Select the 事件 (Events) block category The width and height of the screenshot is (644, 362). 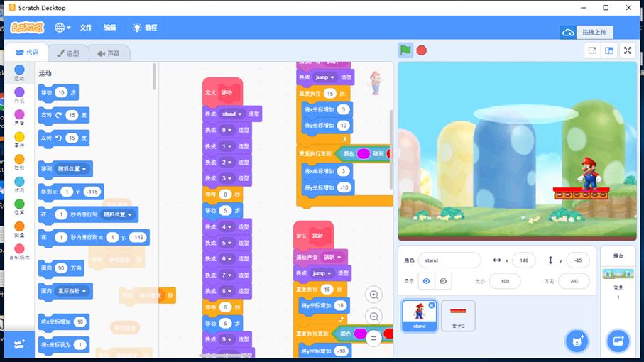pos(19,140)
